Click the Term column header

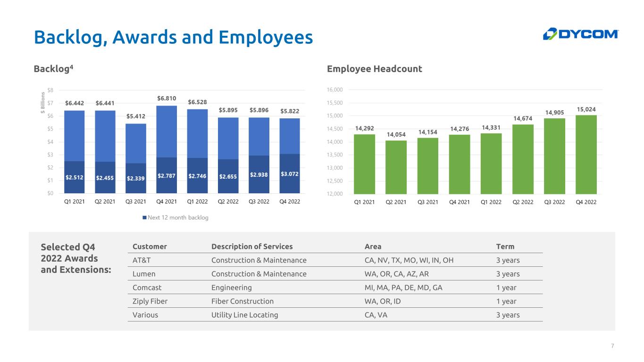click(x=505, y=247)
